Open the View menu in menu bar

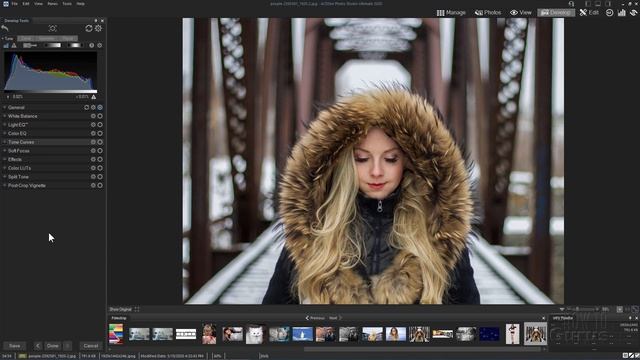pos(38,4)
